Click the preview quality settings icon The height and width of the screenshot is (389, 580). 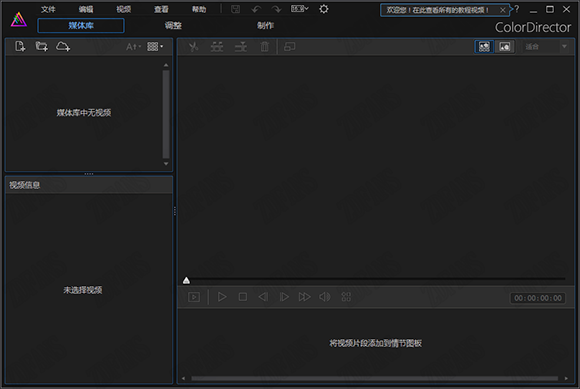346,297
